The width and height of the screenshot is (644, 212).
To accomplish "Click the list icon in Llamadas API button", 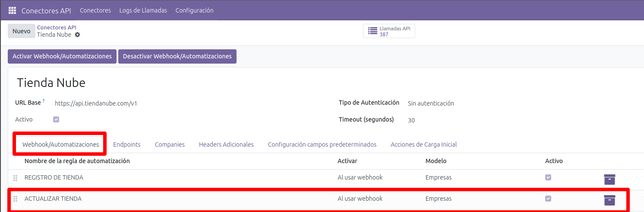I will pos(373,31).
